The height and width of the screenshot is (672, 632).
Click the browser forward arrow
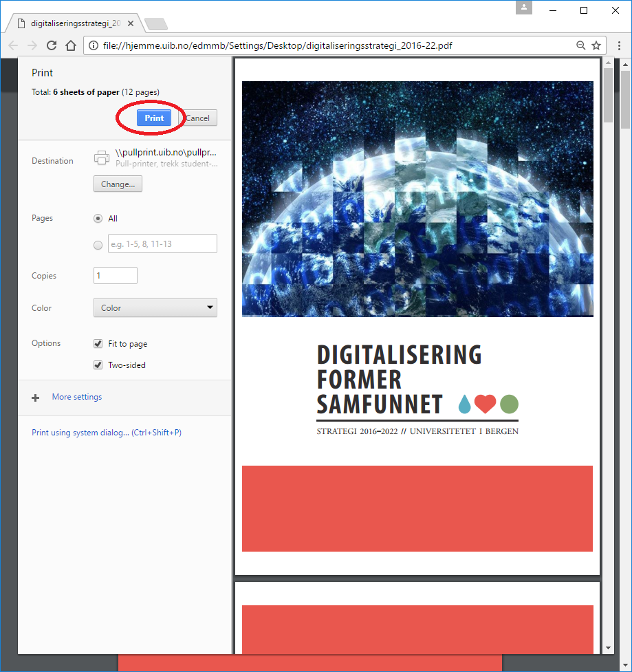(32, 45)
